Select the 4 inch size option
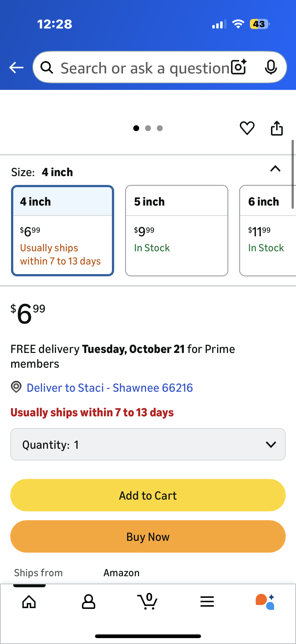 coord(62,230)
